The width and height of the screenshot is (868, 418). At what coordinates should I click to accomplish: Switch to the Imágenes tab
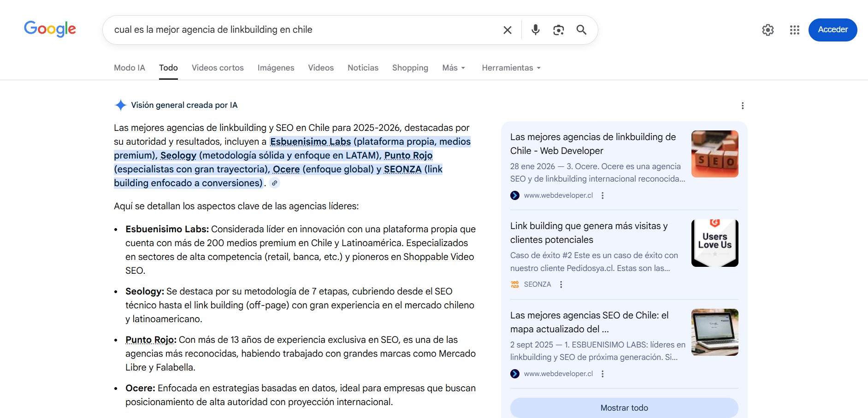(276, 68)
